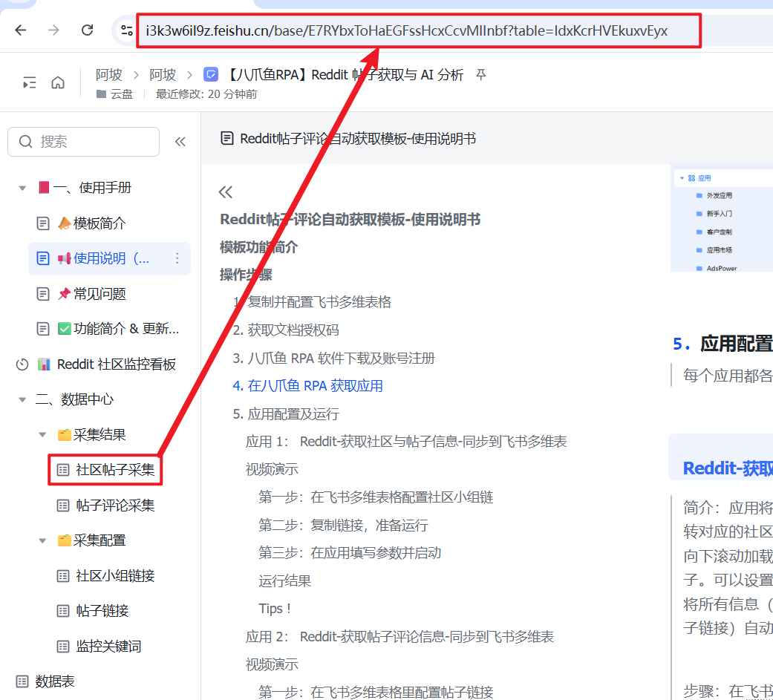This screenshot has height=700, width=773.
Task: Collapse the 二、数据中心 section
Action: point(22,399)
